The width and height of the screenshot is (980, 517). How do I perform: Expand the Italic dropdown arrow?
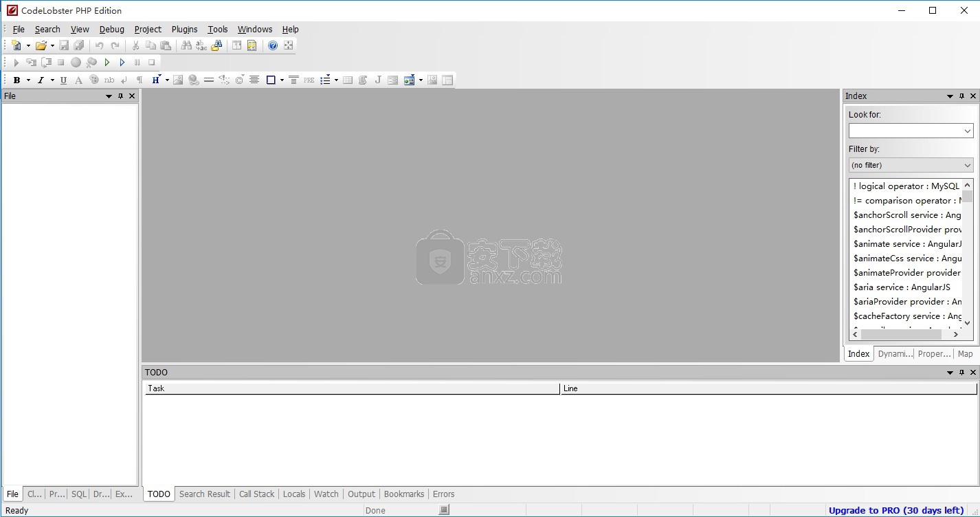click(x=52, y=80)
